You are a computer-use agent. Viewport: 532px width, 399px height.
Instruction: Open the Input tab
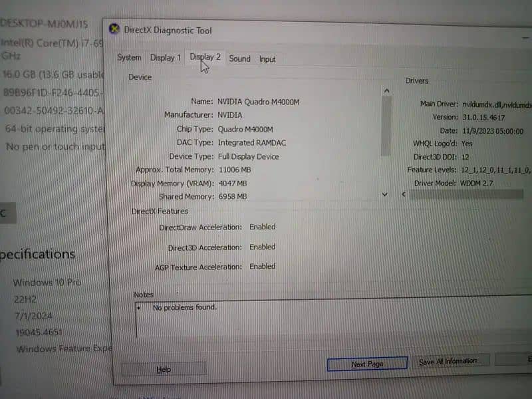click(x=267, y=59)
